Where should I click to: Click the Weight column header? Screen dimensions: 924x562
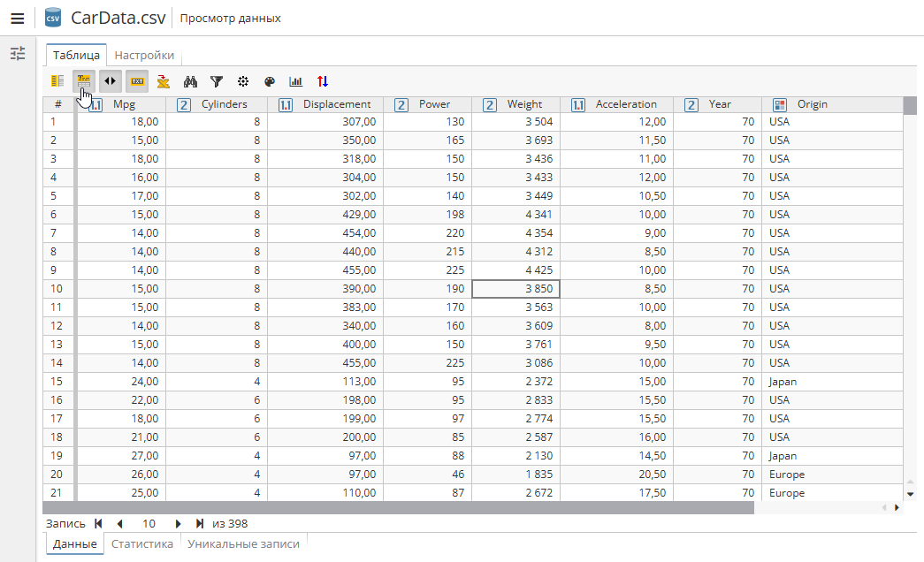(x=516, y=104)
